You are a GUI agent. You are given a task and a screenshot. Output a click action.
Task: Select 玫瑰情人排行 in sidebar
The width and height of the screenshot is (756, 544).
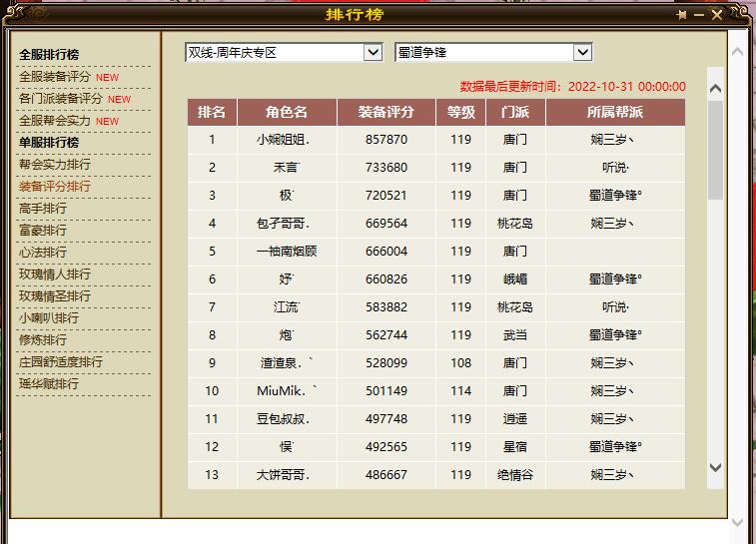point(55,274)
